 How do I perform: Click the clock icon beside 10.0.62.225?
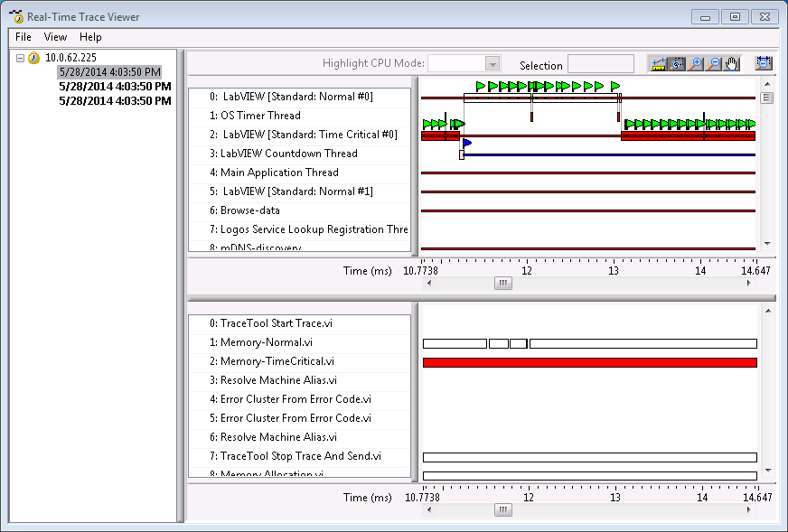(34, 58)
